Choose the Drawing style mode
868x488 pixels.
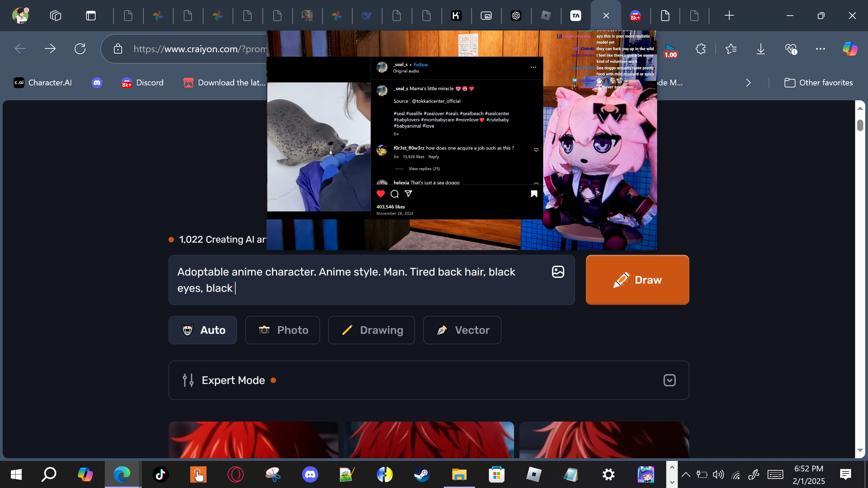click(x=371, y=330)
